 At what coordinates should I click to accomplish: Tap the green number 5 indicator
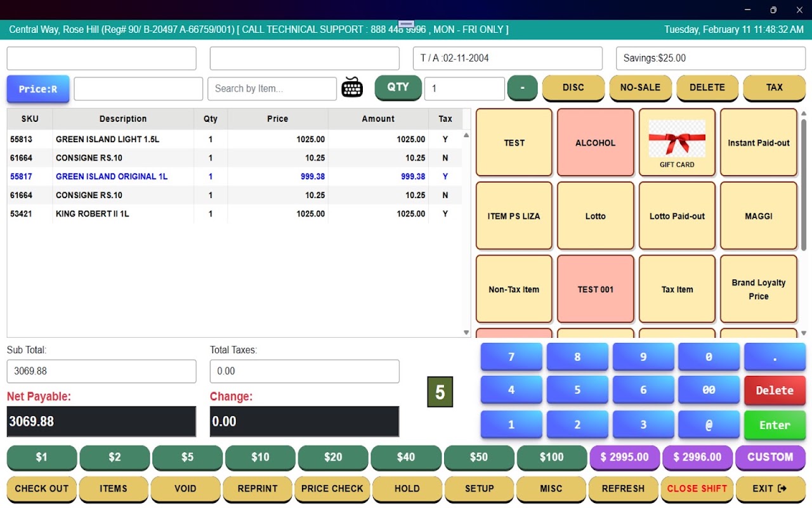coord(440,392)
